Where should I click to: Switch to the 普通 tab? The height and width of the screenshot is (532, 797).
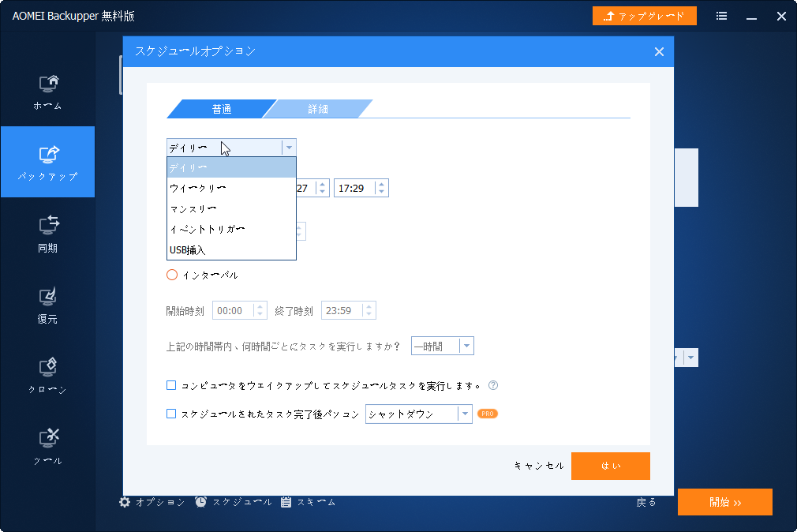click(x=222, y=109)
